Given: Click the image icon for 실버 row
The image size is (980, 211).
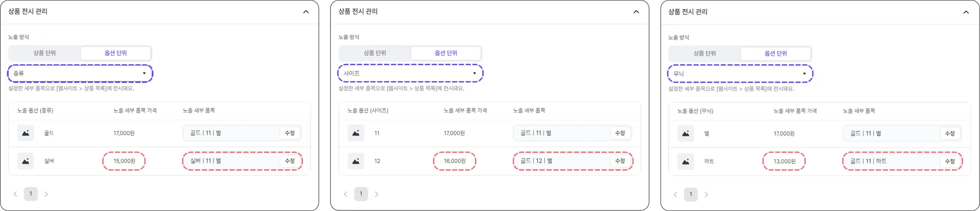Looking at the screenshot, I should tap(26, 161).
